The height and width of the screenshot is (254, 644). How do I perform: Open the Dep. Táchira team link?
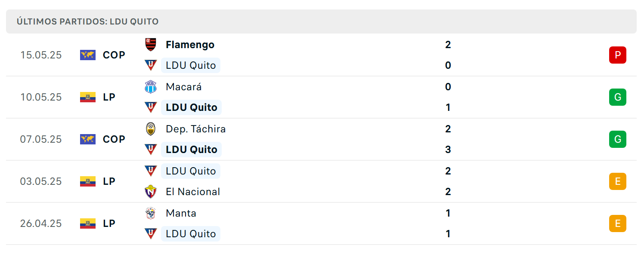coord(195,129)
